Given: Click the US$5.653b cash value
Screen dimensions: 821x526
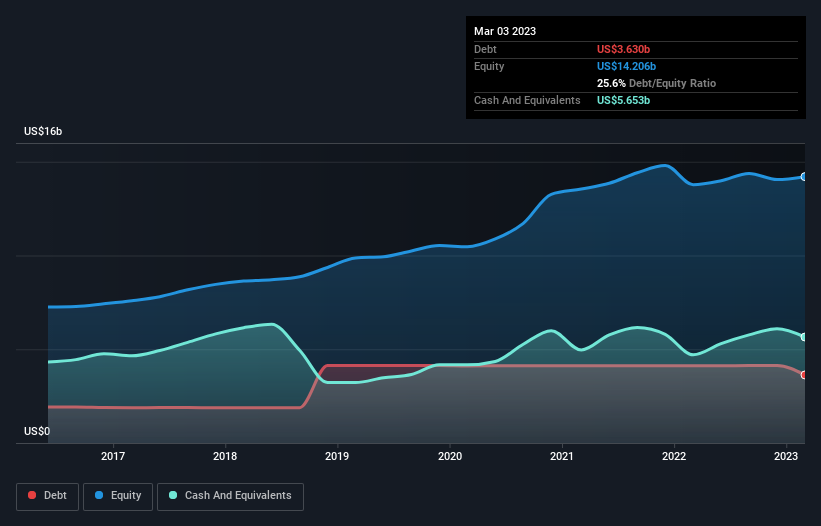Looking at the screenshot, I should (623, 100).
